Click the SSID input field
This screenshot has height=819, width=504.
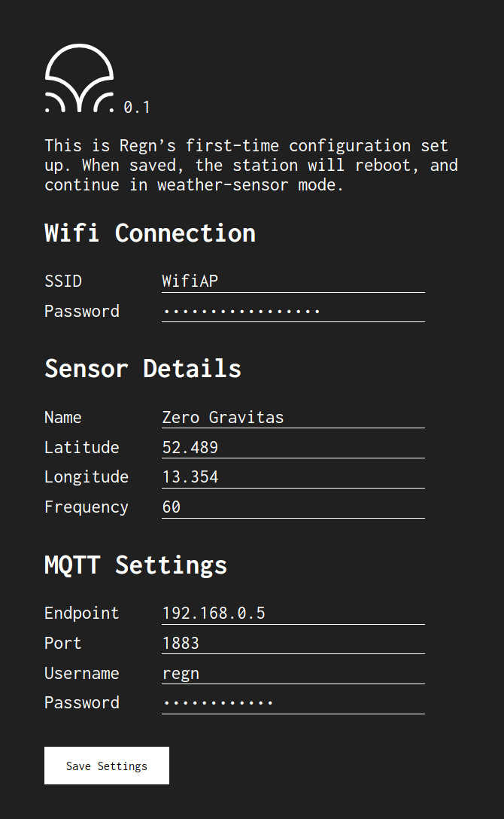point(293,281)
